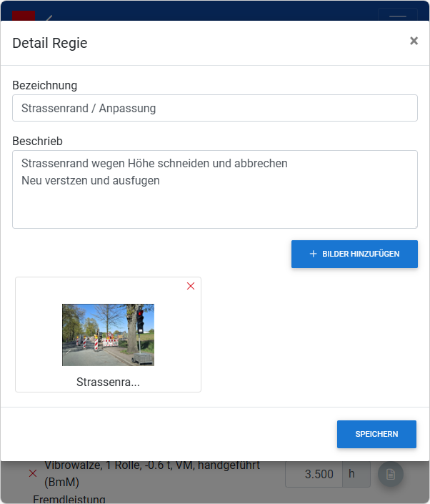Viewport: 430px width, 504px height.
Task: Click the Vibrowalze, 1 Rolle entry text
Action: click(152, 473)
